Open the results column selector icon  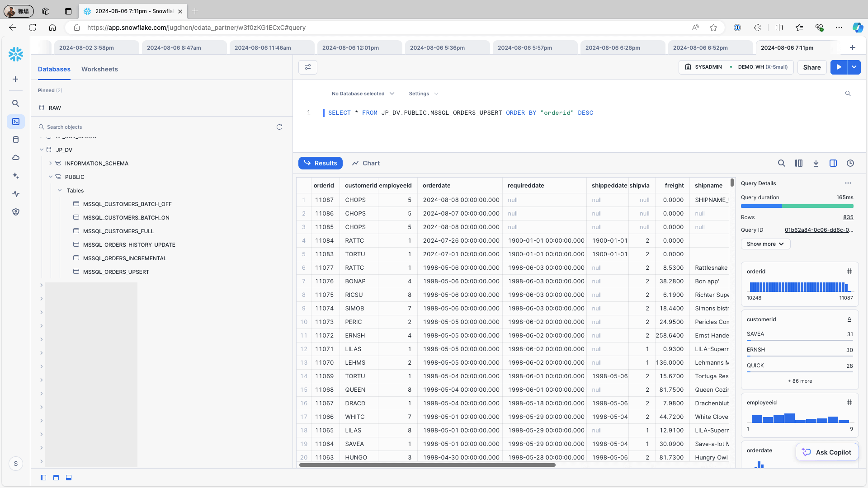(799, 163)
